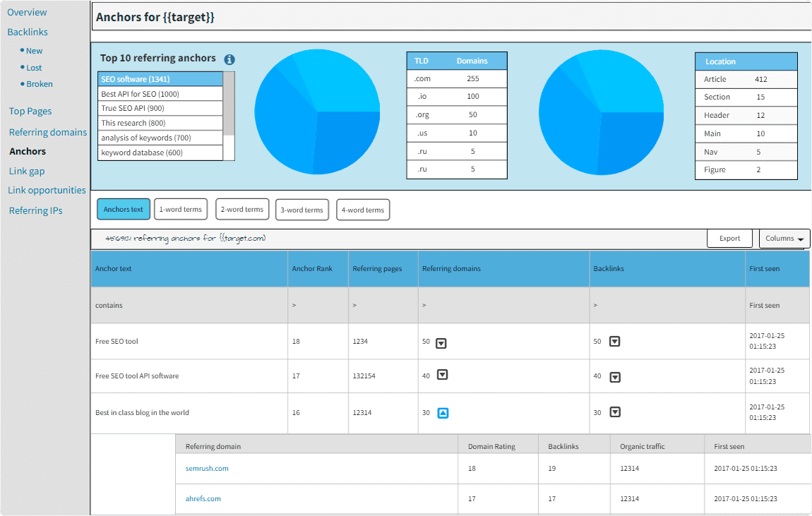Switch to the 3-word terms tab
This screenshot has width=812, height=516.
coord(301,209)
